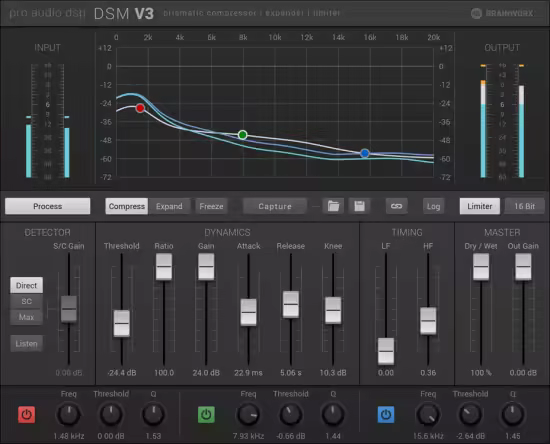Image resolution: width=550 pixels, height=444 pixels.
Task: Click the Ratio fader handle
Action: [x=164, y=267]
